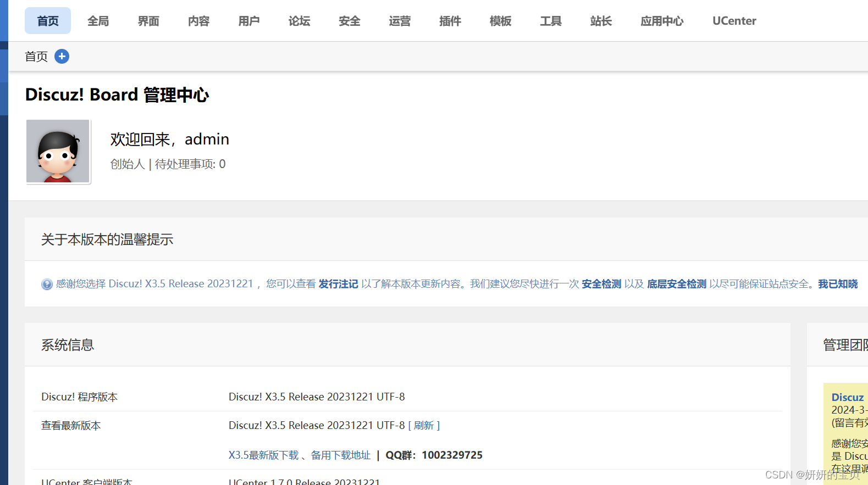Click the 首页 breadcrumb text
868x485 pixels.
(x=36, y=57)
